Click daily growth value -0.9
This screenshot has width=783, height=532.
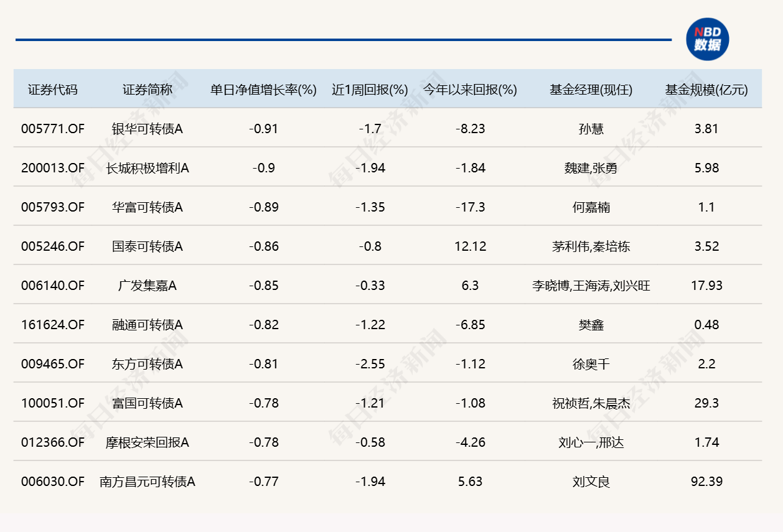tap(263, 168)
